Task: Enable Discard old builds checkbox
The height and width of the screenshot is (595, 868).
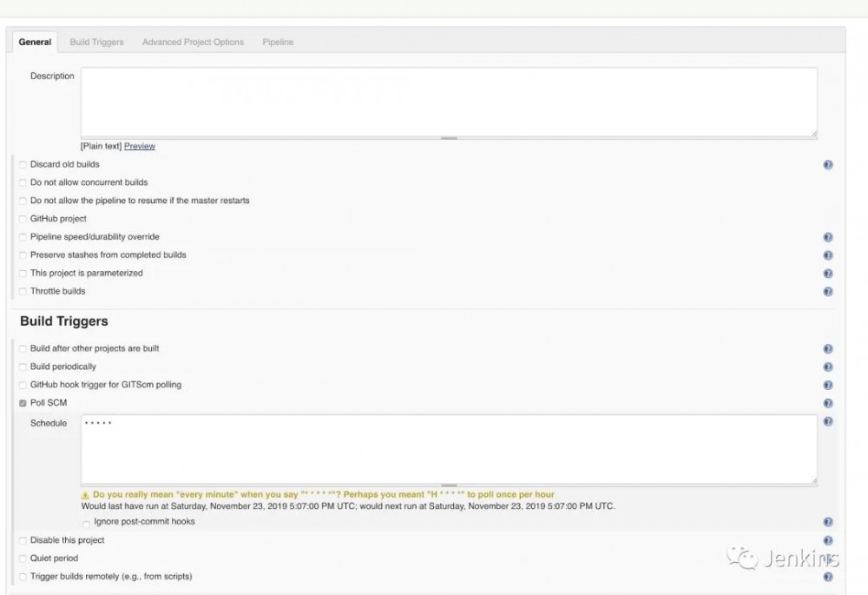Action: [23, 165]
